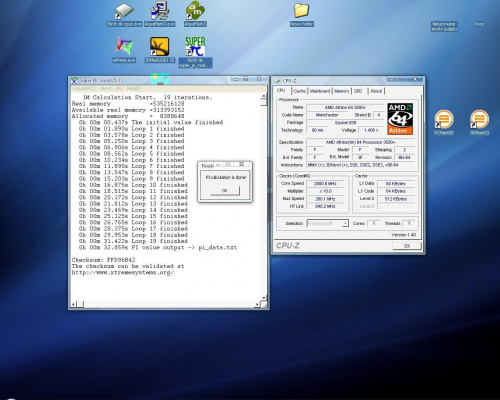
Task: Open the About menu in Super PI
Action: pyautogui.click(x=111, y=88)
